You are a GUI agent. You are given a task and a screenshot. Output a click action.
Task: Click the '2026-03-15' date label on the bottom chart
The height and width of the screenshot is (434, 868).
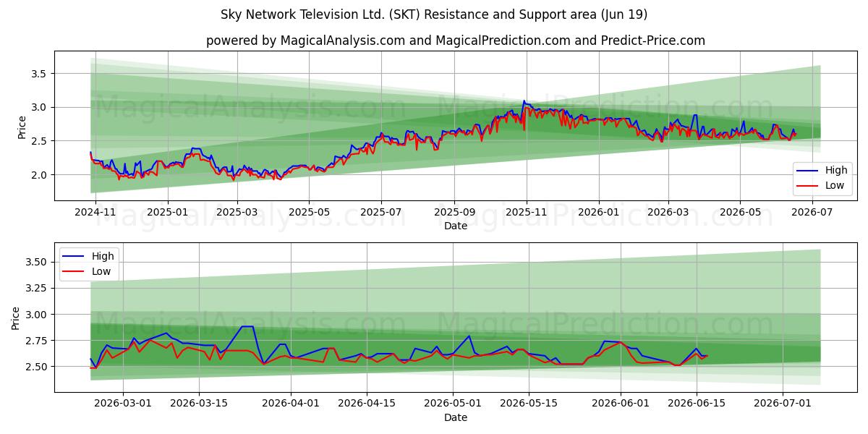tap(198, 404)
